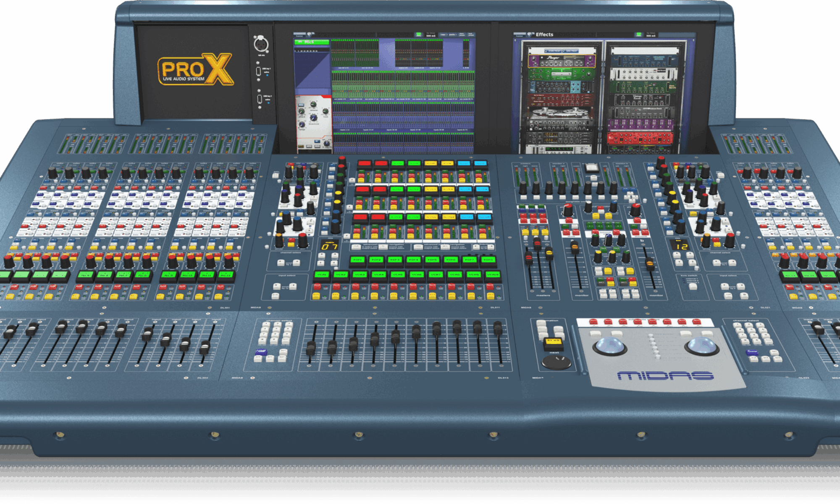This screenshot has width=840, height=504.
Task: Solo the VCA1 group with its yellow button
Action: click(316, 296)
